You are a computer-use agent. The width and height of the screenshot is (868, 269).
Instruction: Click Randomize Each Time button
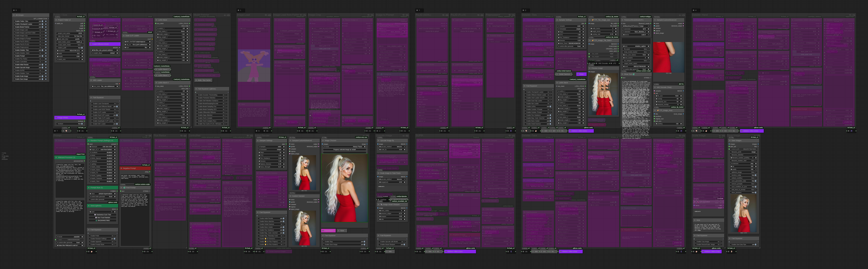pyautogui.click(x=103, y=215)
